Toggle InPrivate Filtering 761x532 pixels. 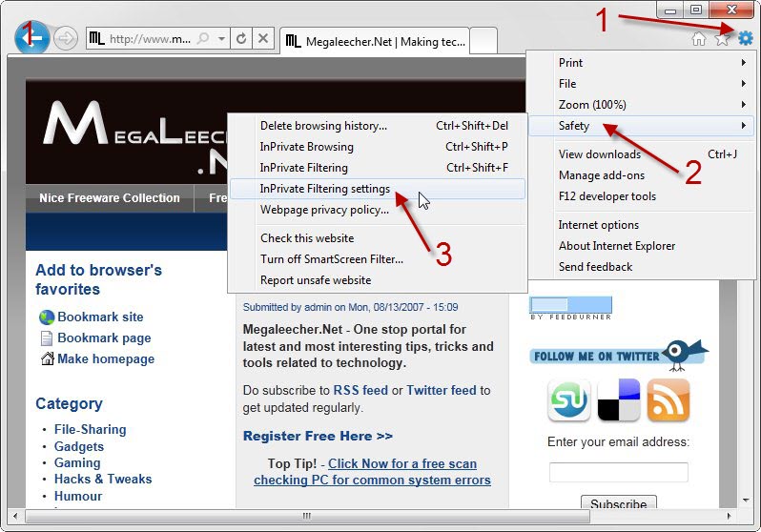point(377,168)
